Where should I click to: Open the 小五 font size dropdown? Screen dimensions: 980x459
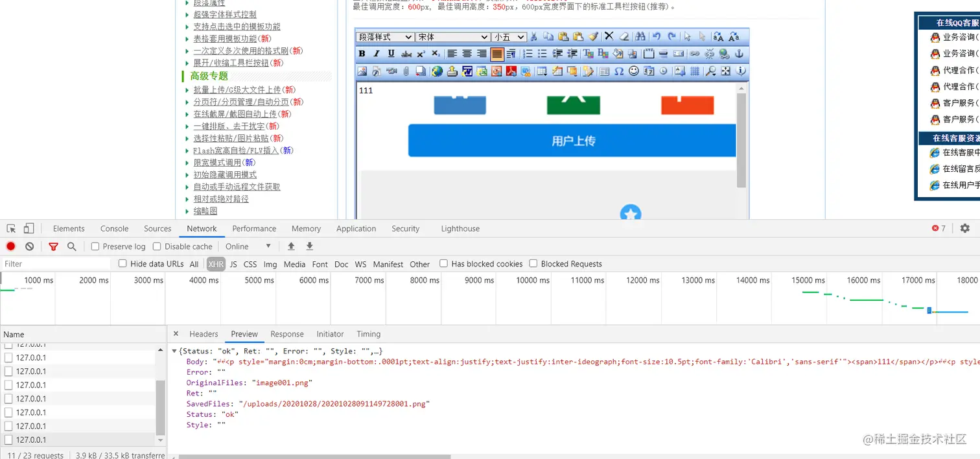click(509, 37)
